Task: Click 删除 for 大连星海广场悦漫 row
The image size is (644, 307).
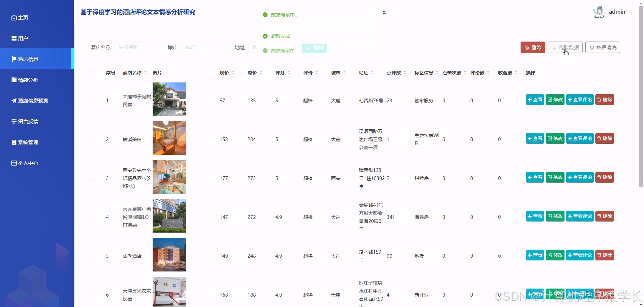Action: tap(605, 216)
